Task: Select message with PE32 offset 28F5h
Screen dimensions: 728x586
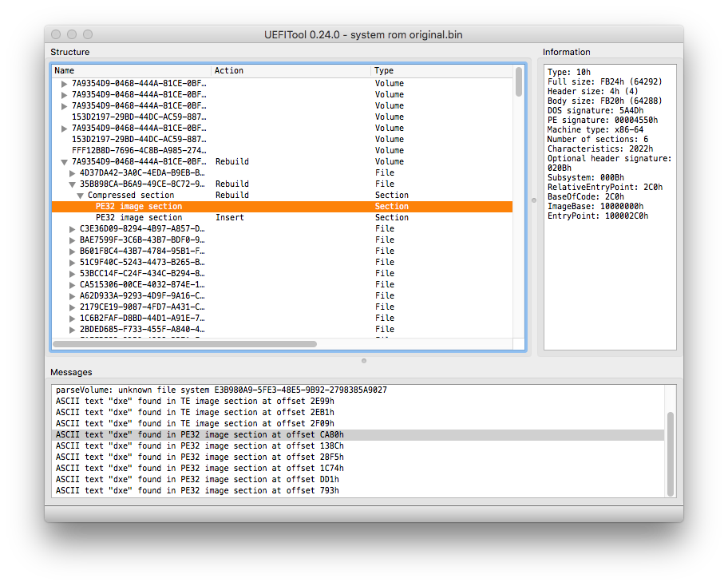Action: tap(358, 457)
